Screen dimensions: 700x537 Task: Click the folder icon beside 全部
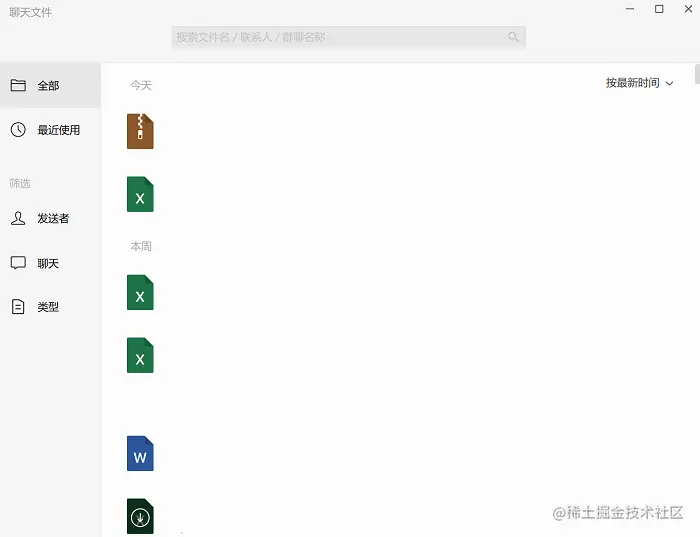point(18,85)
